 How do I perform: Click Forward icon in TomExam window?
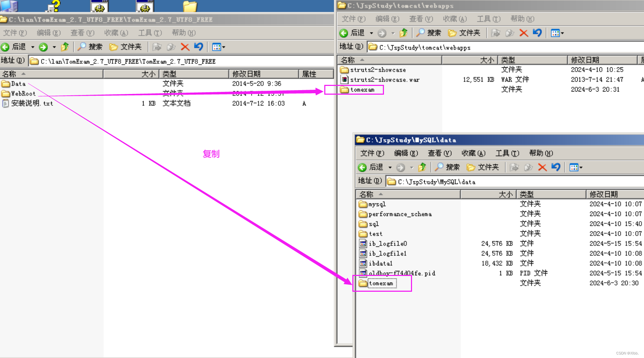point(43,47)
